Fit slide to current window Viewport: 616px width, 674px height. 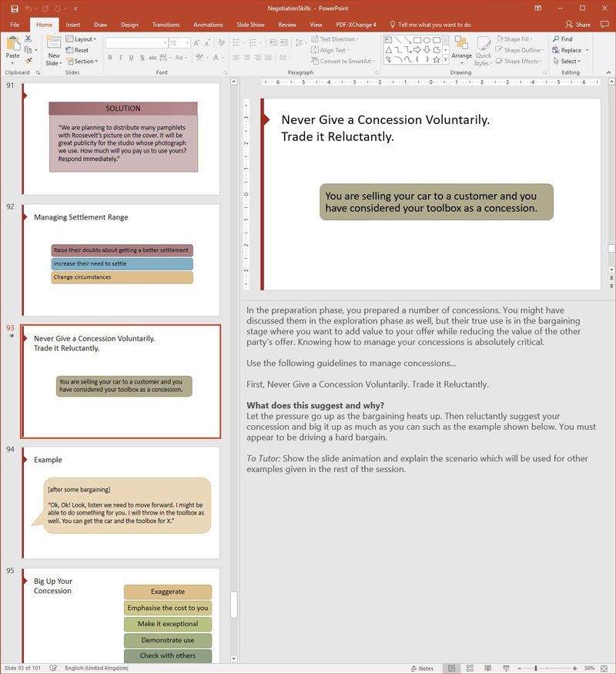(x=604, y=668)
